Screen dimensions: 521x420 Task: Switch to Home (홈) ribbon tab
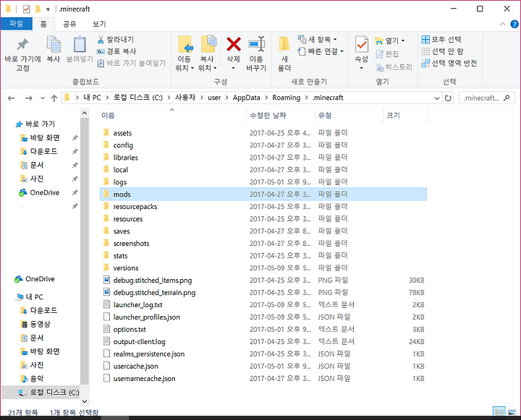point(43,24)
